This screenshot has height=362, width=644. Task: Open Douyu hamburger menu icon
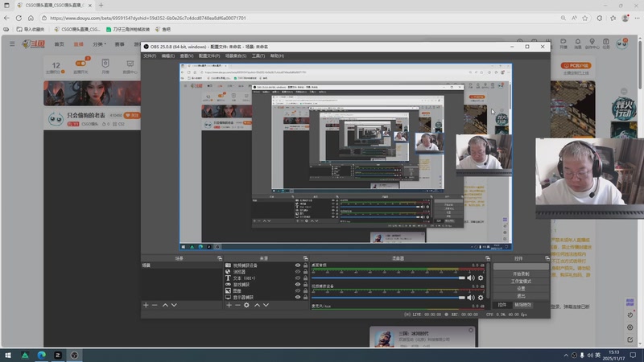pos(12,43)
